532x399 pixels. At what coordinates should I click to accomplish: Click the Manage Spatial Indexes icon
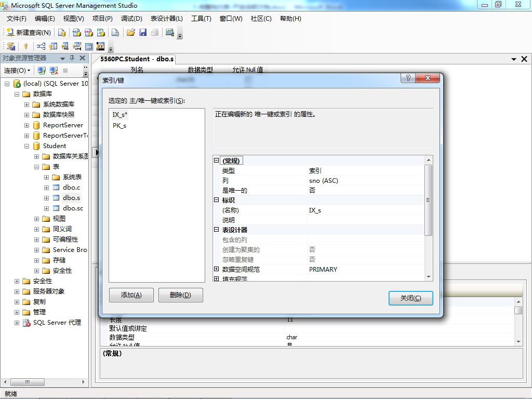101,46
